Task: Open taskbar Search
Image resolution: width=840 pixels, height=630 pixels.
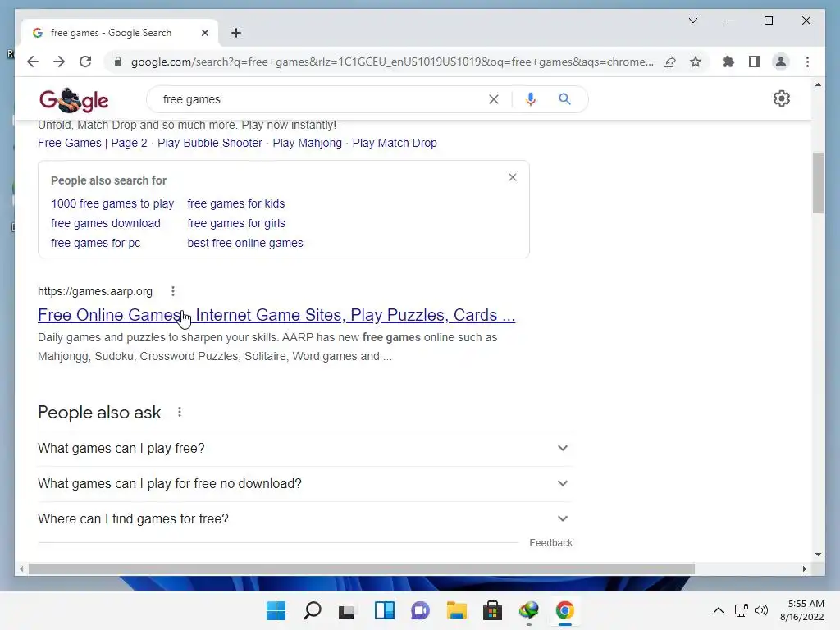Action: tap(313, 610)
